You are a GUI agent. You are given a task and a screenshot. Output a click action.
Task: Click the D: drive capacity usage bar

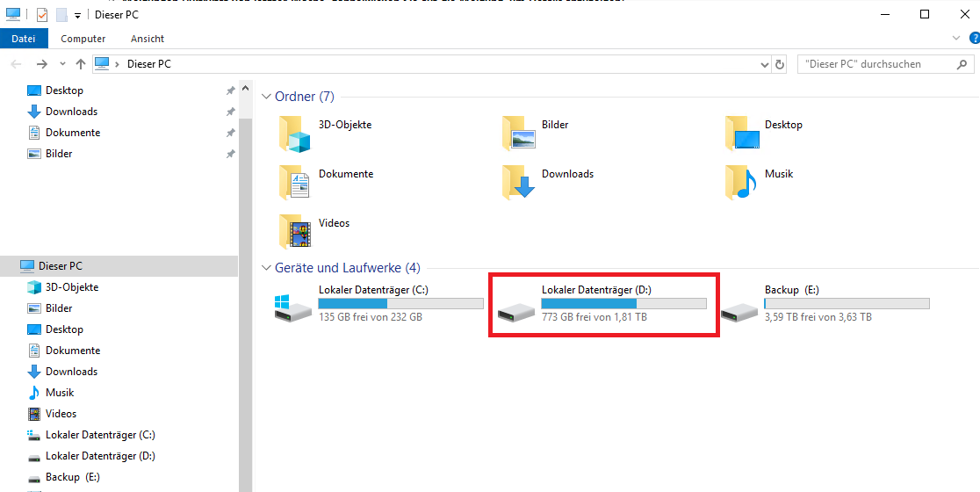click(623, 304)
